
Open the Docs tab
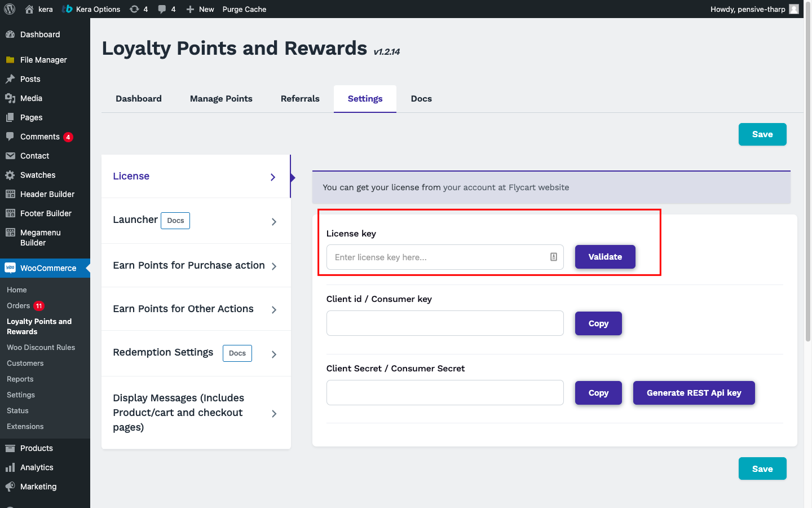421,99
